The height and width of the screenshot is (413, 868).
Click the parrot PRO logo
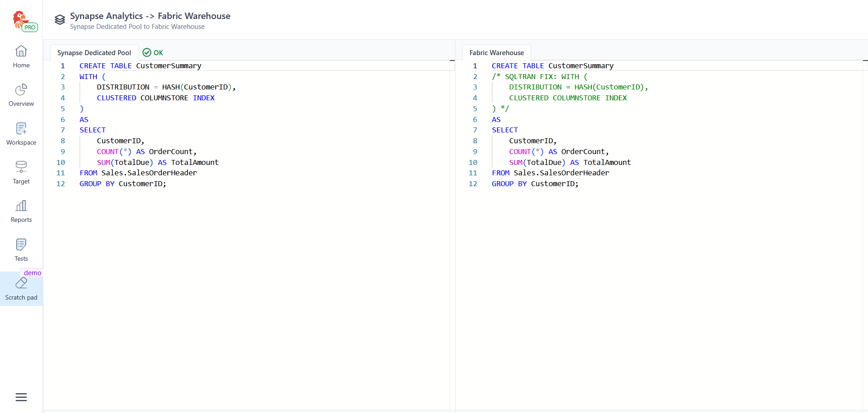click(21, 21)
